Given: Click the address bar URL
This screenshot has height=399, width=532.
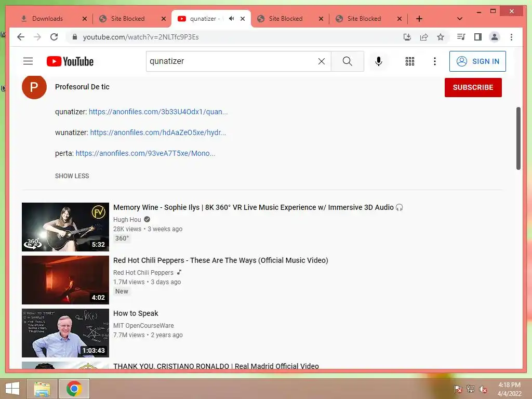Looking at the screenshot, I should [x=141, y=37].
